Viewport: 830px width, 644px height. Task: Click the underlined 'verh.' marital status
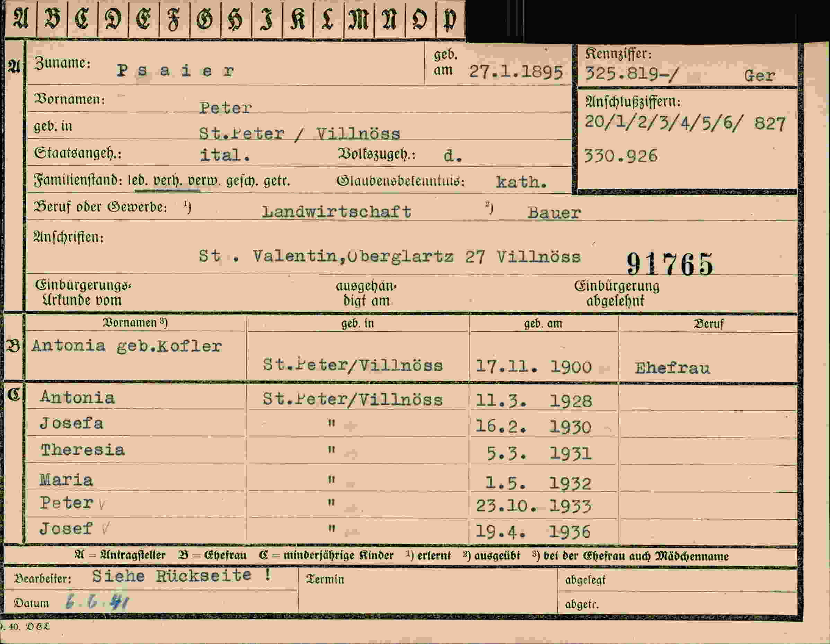pyautogui.click(x=167, y=180)
